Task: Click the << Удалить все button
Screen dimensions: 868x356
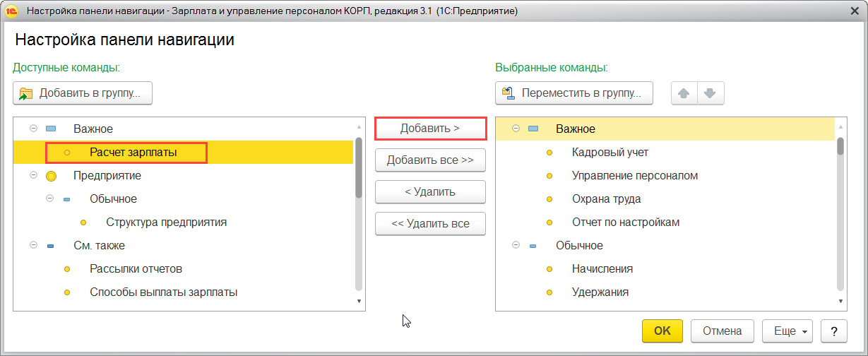Action: tap(430, 224)
